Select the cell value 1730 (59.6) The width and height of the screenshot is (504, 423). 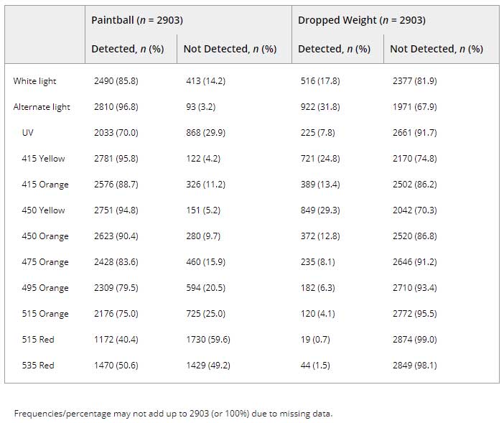coord(208,340)
